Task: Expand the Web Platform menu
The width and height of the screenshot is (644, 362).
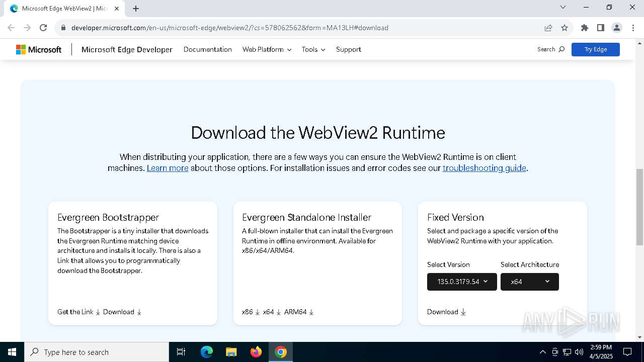Action: click(x=267, y=49)
